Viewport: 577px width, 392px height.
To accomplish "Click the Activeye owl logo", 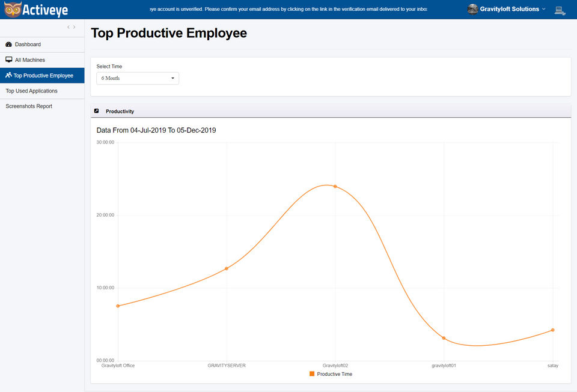I will [x=12, y=10].
